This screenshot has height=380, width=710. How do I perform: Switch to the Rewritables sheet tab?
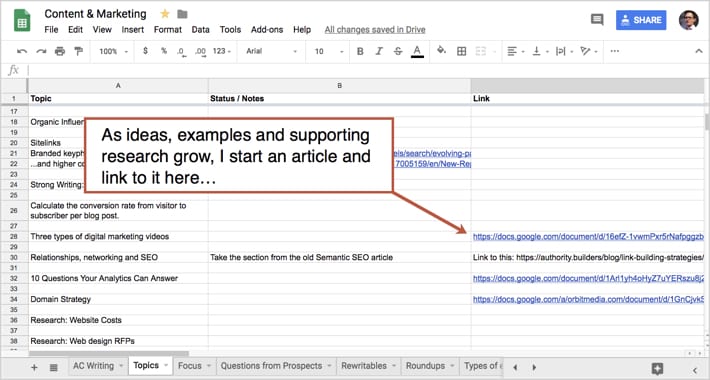point(364,366)
